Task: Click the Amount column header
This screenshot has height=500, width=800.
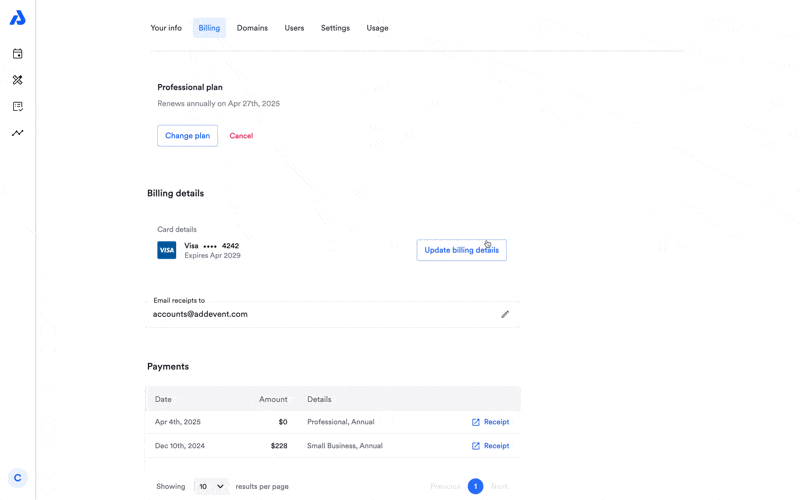Action: click(x=273, y=399)
